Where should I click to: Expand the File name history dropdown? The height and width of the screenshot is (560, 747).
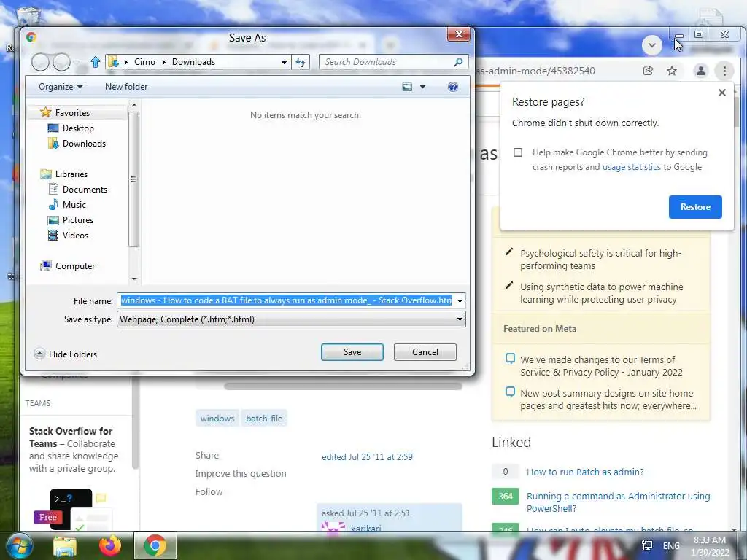click(460, 300)
